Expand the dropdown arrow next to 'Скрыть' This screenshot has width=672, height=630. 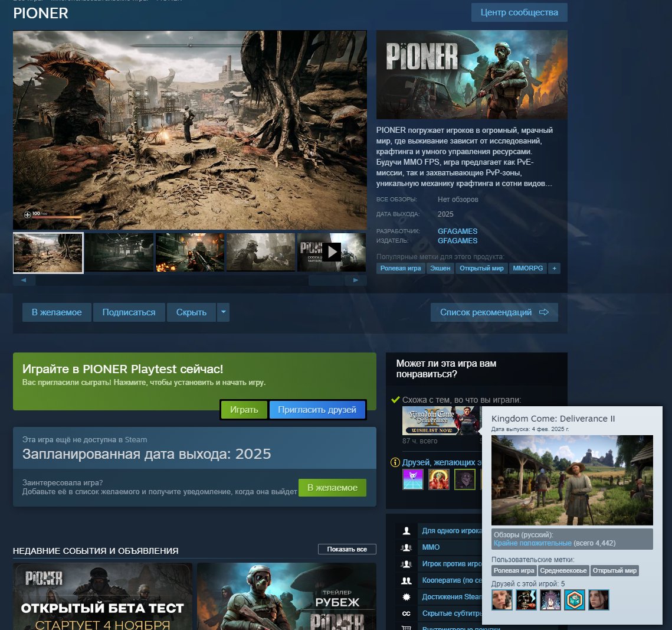pyautogui.click(x=223, y=312)
